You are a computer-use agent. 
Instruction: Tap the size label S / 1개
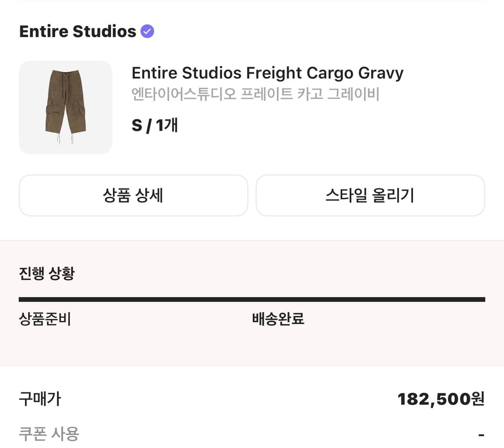[x=154, y=126]
